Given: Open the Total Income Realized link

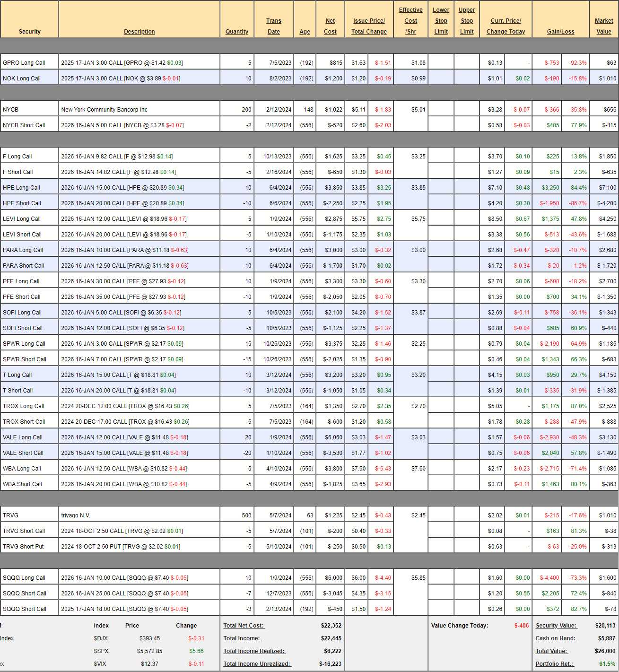Looking at the screenshot, I should [254, 651].
